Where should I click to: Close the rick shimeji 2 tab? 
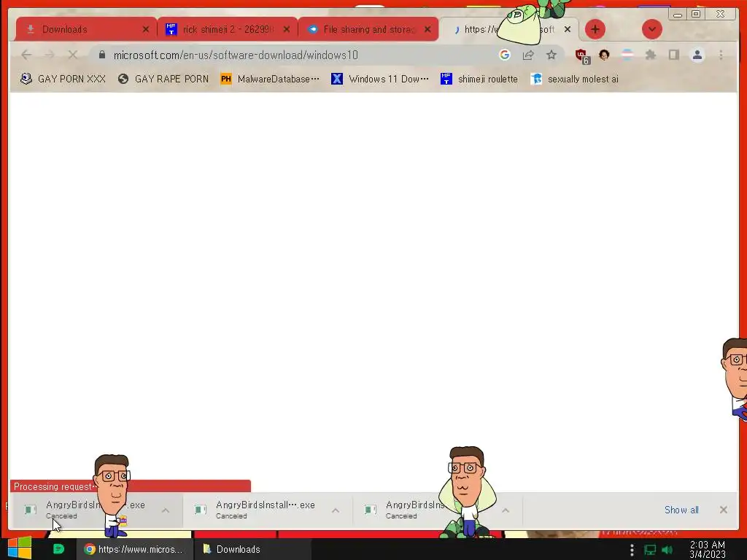pyautogui.click(x=286, y=29)
